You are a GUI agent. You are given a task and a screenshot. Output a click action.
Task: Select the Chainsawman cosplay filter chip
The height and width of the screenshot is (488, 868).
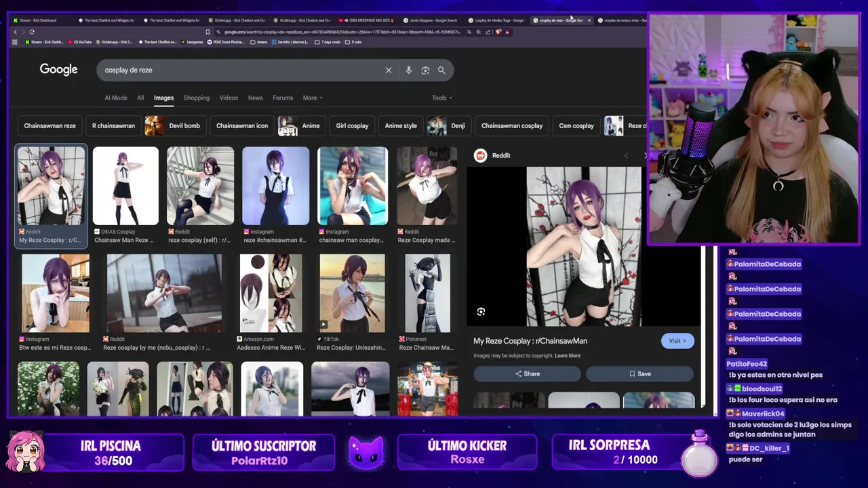click(x=512, y=125)
